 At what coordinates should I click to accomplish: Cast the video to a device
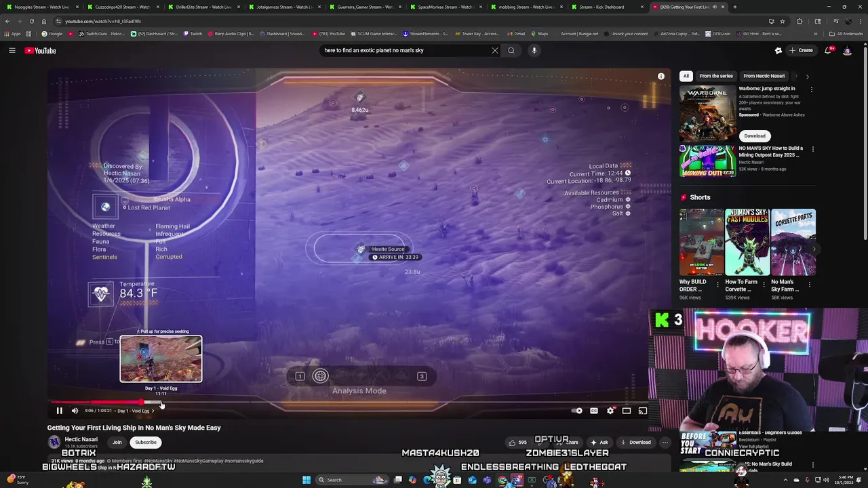(x=643, y=411)
